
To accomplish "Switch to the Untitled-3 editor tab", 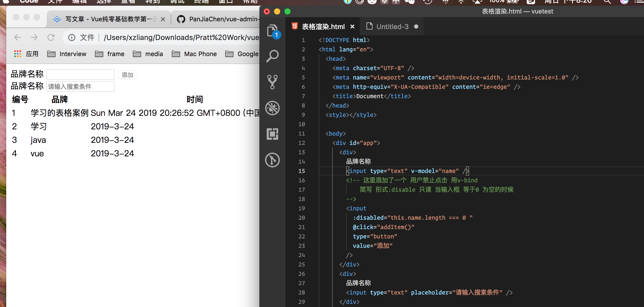I will pyautogui.click(x=392, y=26).
